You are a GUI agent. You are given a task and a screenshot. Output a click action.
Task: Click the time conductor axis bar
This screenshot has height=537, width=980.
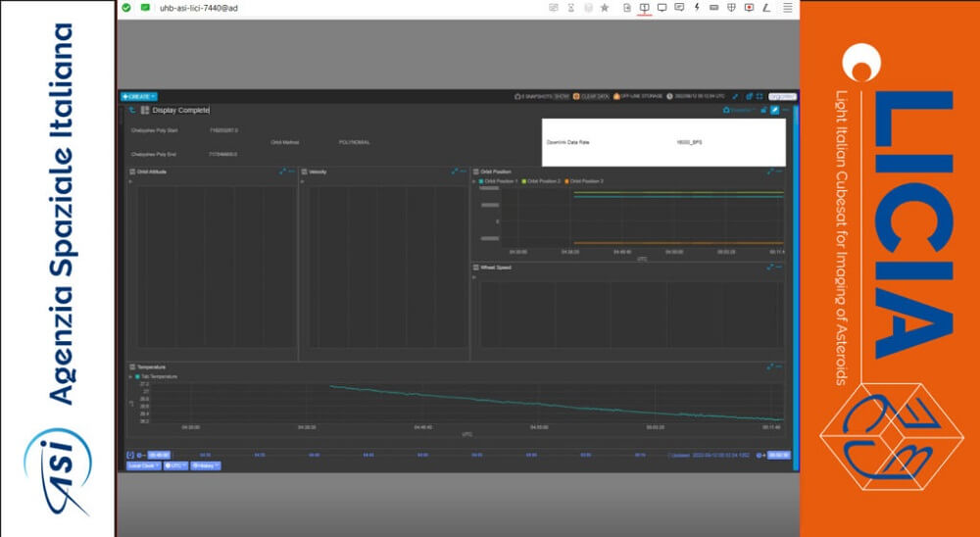click(412, 455)
